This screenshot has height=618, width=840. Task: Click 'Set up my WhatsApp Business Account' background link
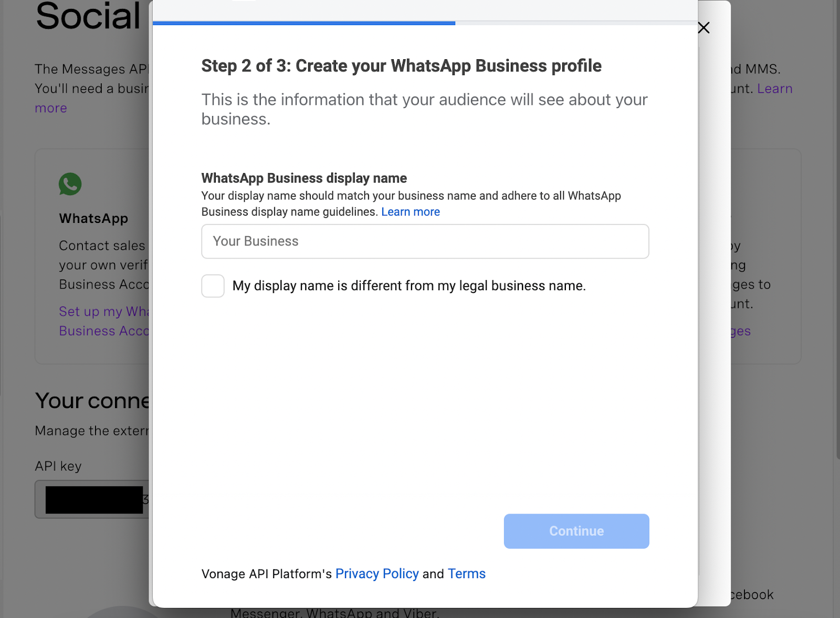[104, 321]
